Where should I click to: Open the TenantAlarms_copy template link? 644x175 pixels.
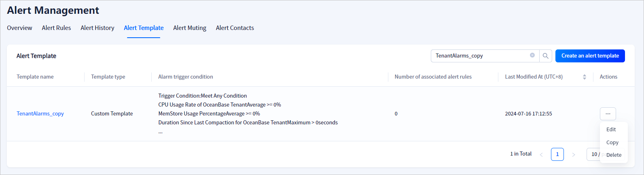[40, 114]
